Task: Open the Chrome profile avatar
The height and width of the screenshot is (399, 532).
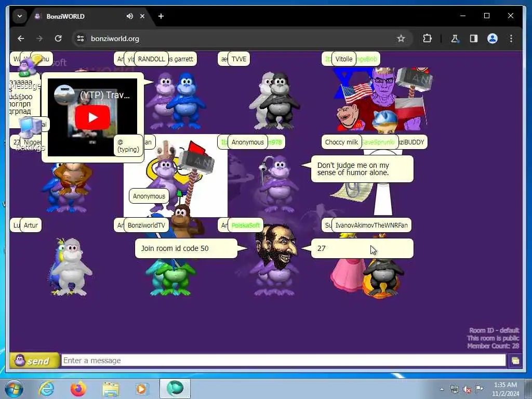Action: (x=493, y=38)
